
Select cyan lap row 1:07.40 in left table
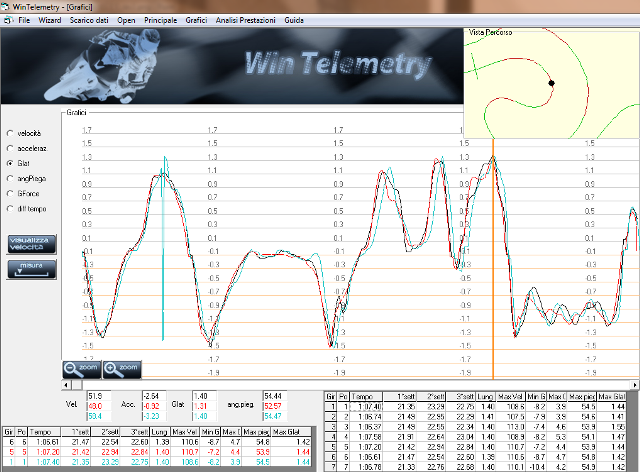coord(157,462)
